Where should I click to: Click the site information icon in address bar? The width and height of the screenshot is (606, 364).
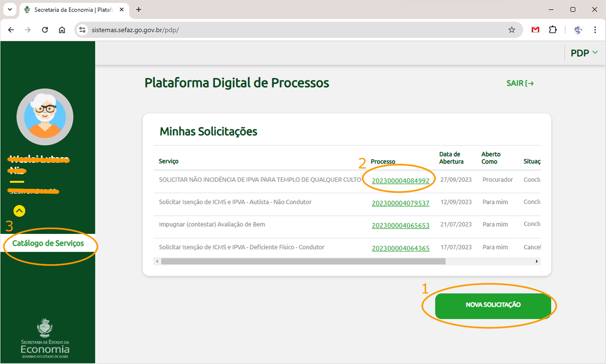82,30
